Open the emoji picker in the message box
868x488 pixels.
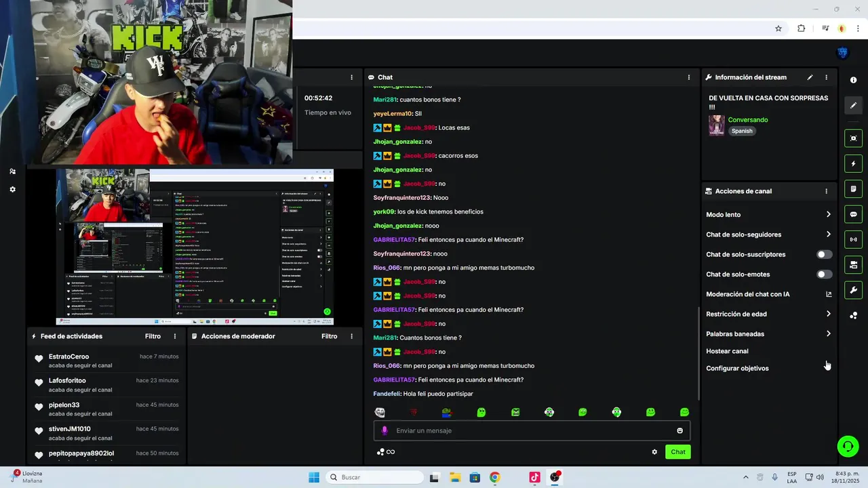tap(679, 430)
